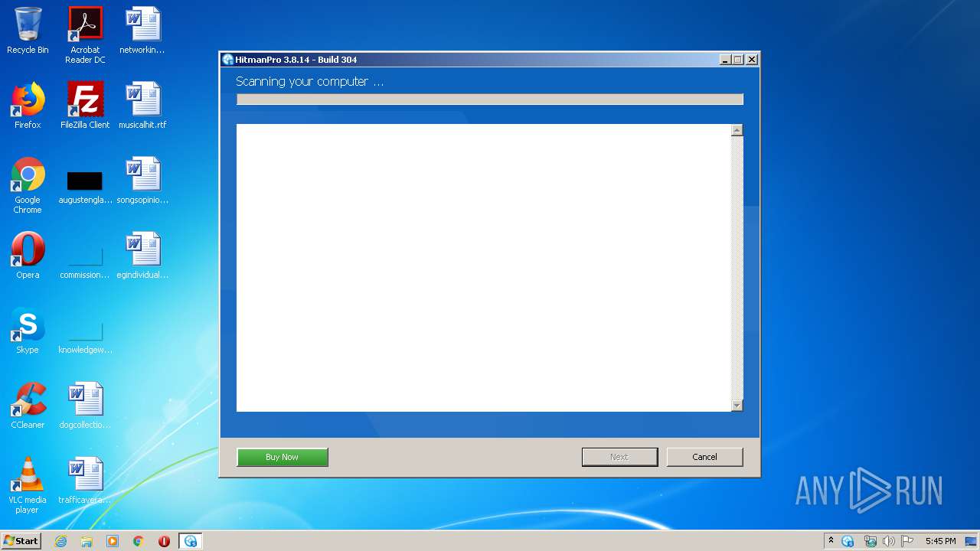The image size is (980, 551).
Task: Select the Opera desktop shortcut
Action: [x=28, y=256]
